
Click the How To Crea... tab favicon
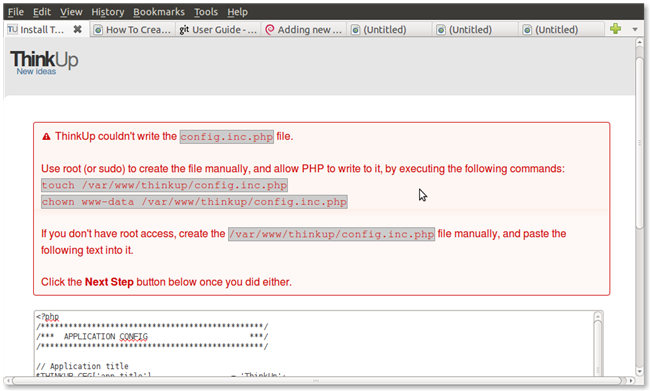(98, 30)
